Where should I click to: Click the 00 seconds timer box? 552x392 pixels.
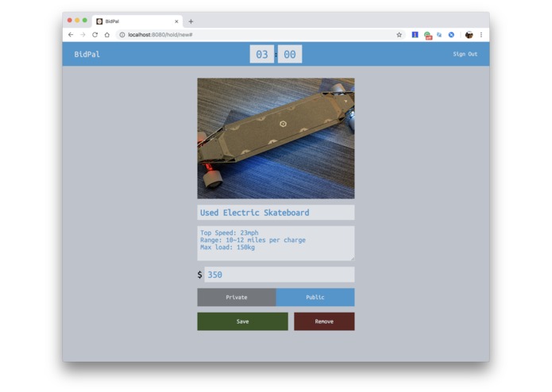click(290, 54)
